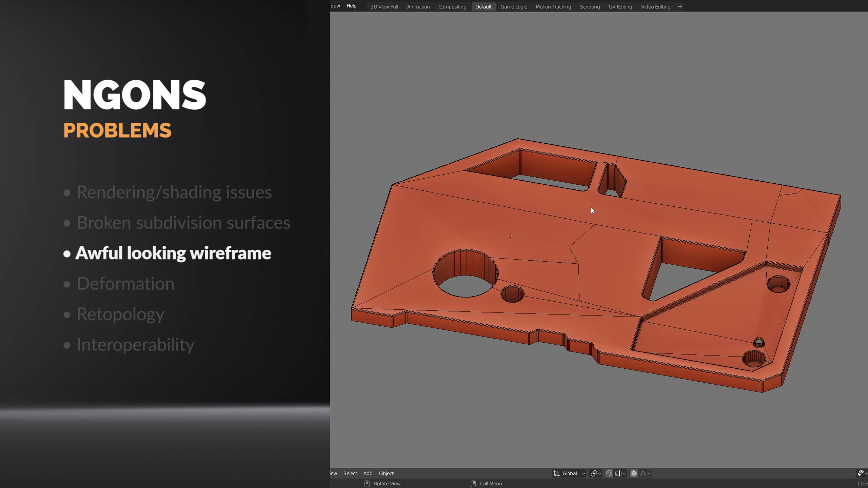
Task: Click the Global orientation dropdown
Action: click(x=569, y=473)
